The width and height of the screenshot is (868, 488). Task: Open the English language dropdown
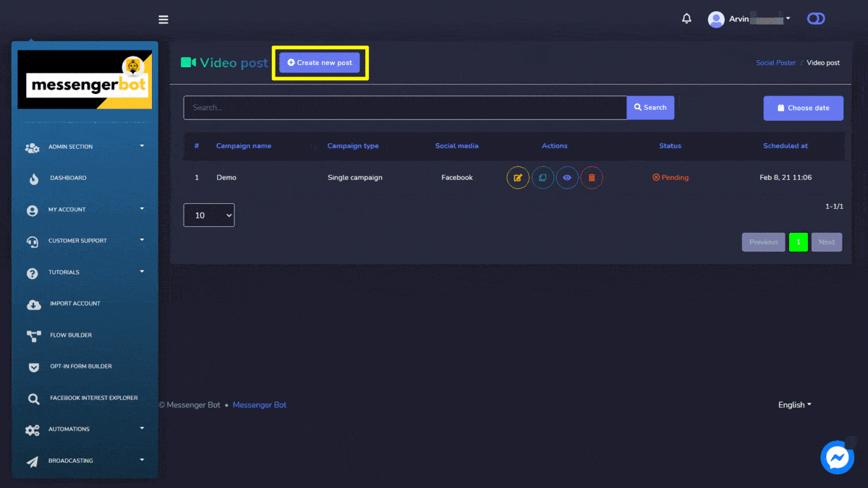click(794, 405)
